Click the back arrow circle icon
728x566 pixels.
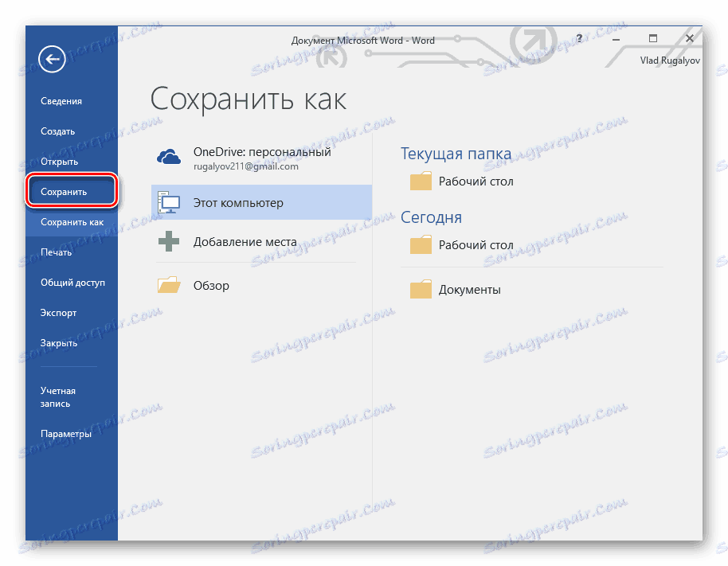(x=52, y=59)
